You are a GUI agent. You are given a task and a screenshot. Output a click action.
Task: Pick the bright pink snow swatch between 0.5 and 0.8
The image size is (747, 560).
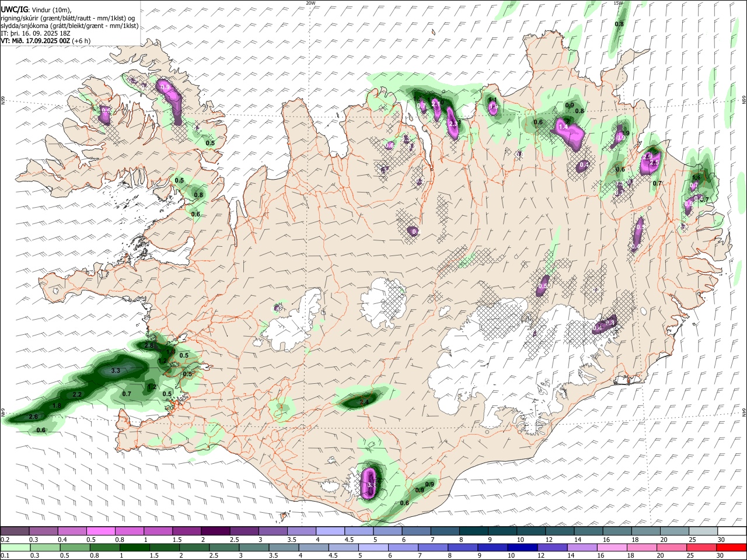(x=100, y=531)
